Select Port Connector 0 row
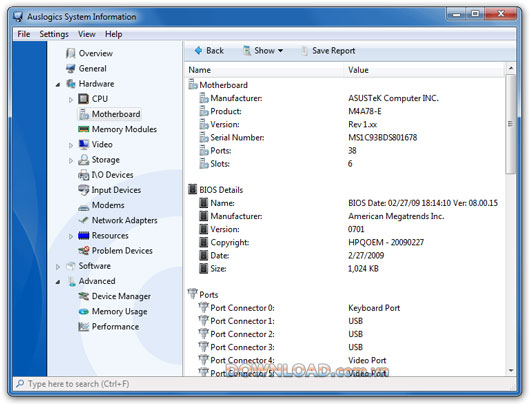Image resolution: width=530 pixels, height=405 pixels. [x=345, y=308]
